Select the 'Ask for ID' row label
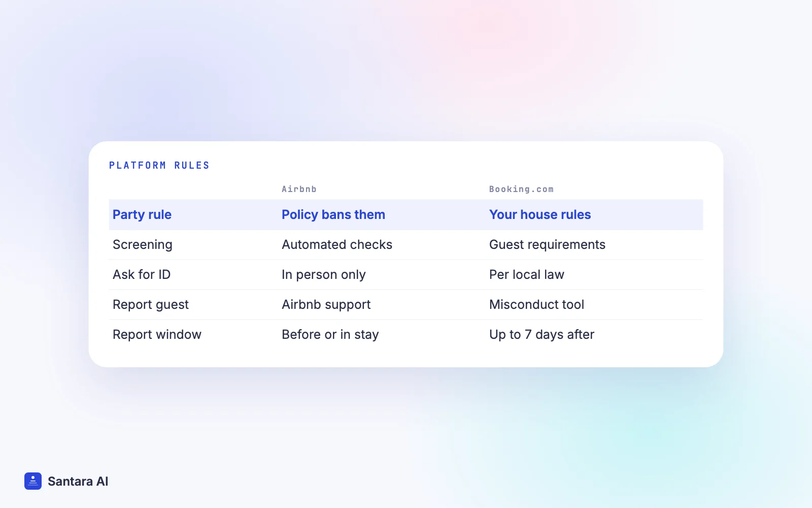Screen dimensions: 812x508 pyautogui.click(x=142, y=275)
